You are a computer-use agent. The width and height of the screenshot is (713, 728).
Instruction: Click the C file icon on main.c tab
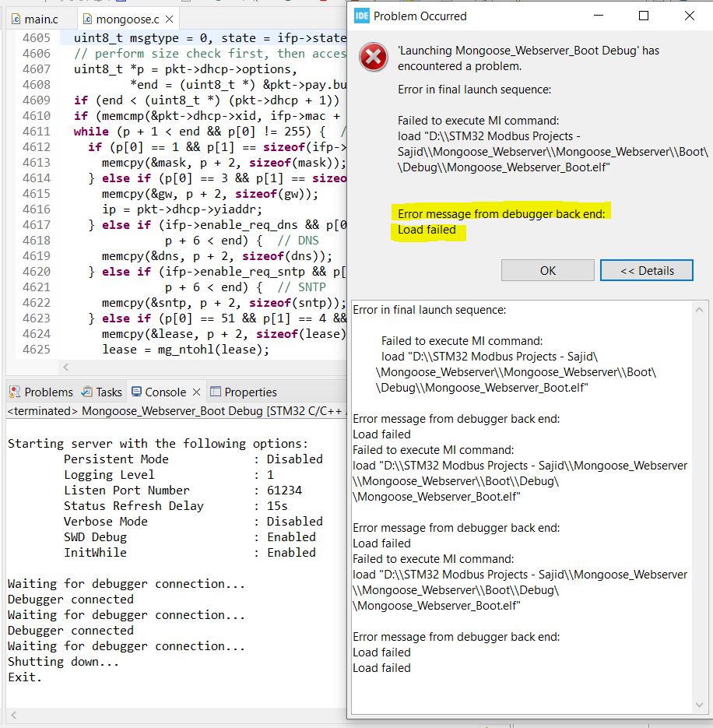16,17
